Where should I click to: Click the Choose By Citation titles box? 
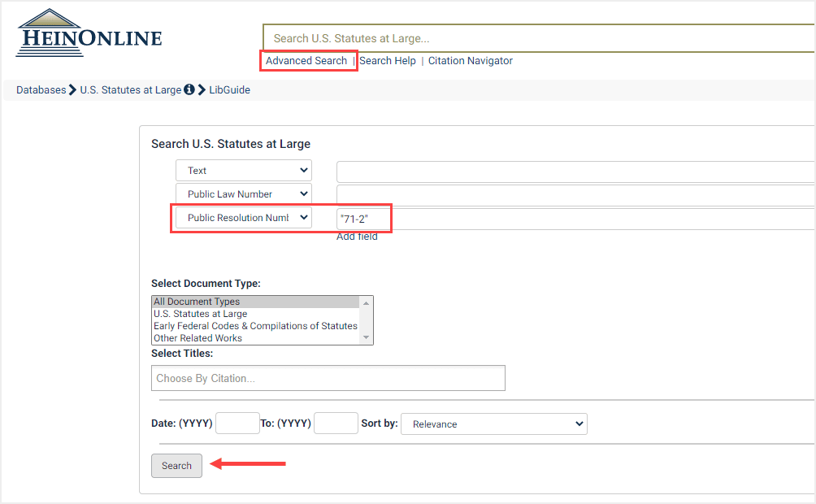[328, 378]
